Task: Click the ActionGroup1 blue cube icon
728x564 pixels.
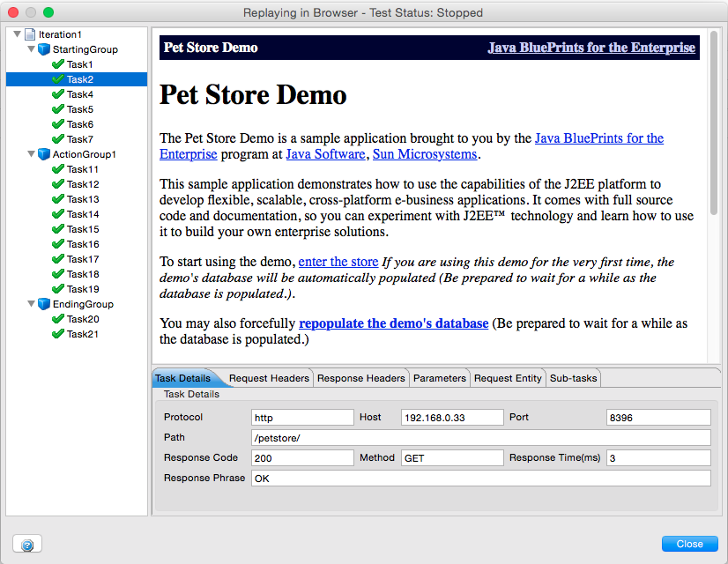Action: click(44, 154)
